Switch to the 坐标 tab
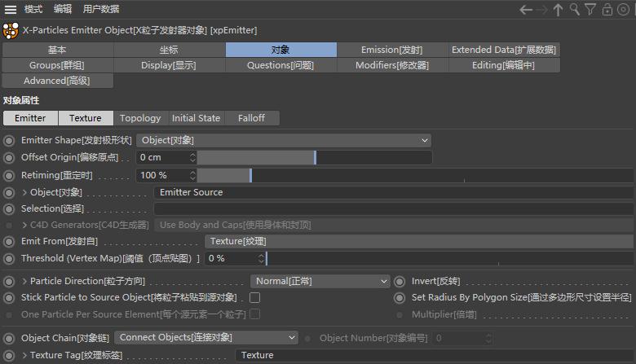The width and height of the screenshot is (636, 364). point(169,50)
